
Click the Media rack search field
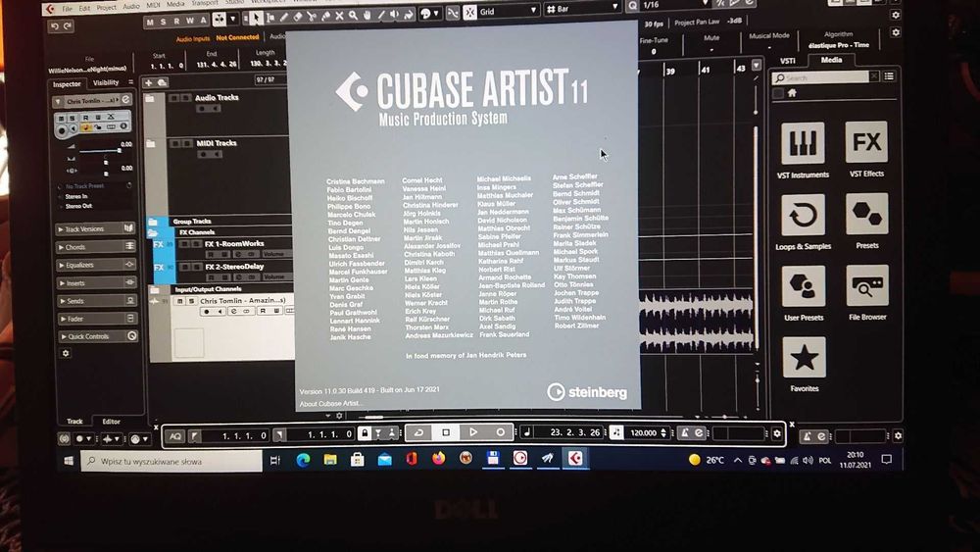point(821,77)
